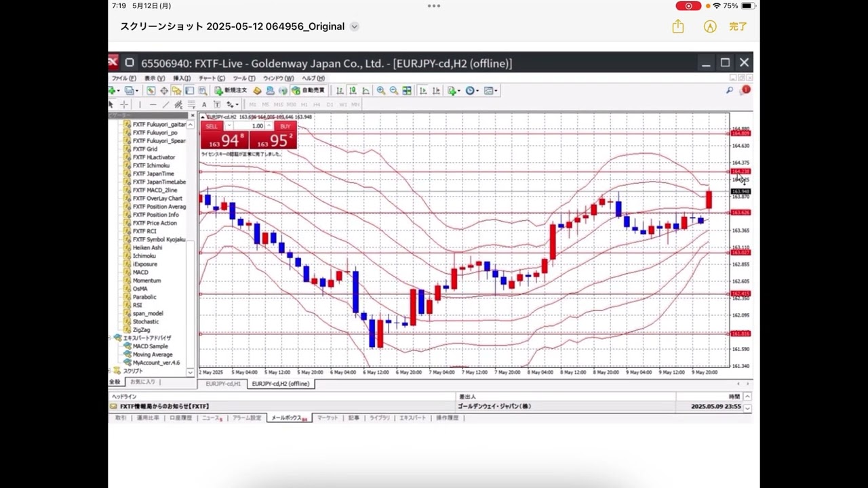Zoom out of the chart

[x=394, y=91]
